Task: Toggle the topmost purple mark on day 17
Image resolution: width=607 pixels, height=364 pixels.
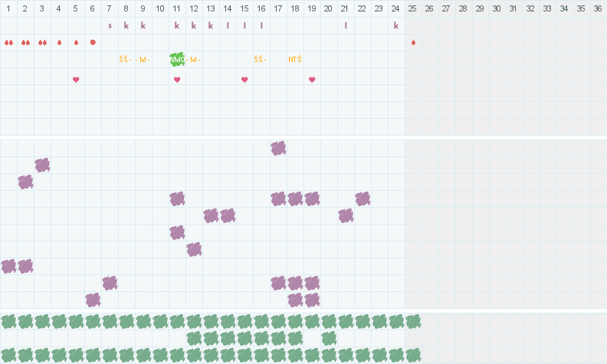Action: click(x=278, y=148)
